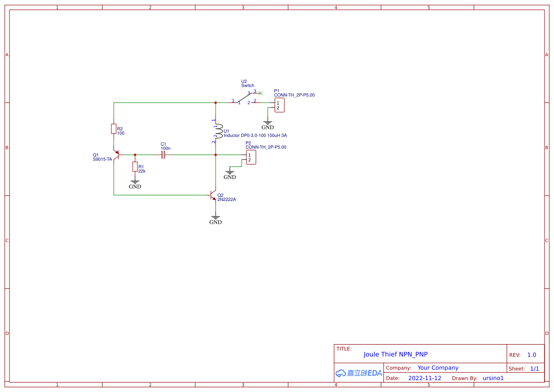Click the date value '2022-11-12'
The height and width of the screenshot is (392, 554).
(x=425, y=378)
